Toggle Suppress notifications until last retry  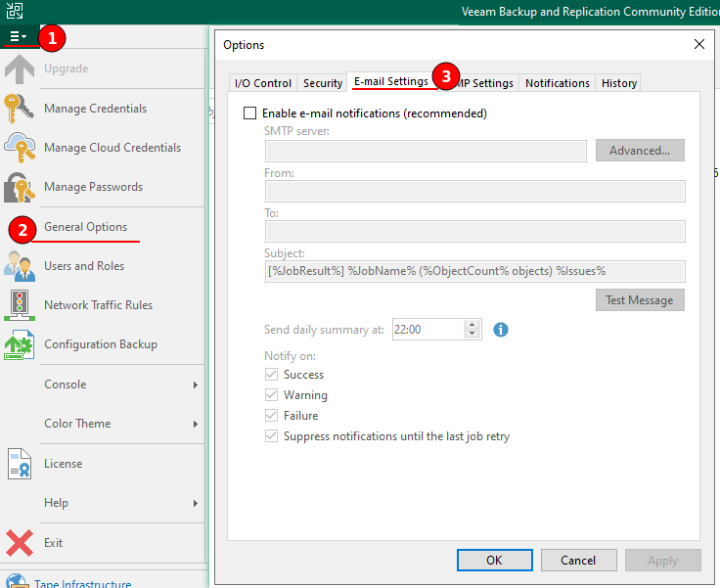pos(271,436)
